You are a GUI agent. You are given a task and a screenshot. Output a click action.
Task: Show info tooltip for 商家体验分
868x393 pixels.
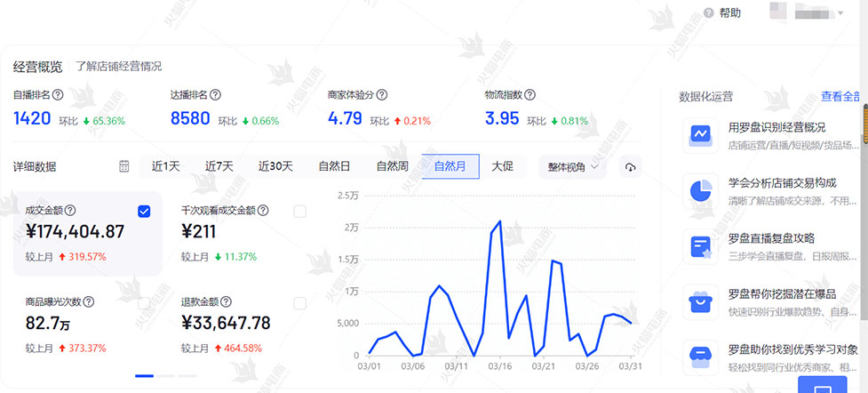tap(381, 95)
